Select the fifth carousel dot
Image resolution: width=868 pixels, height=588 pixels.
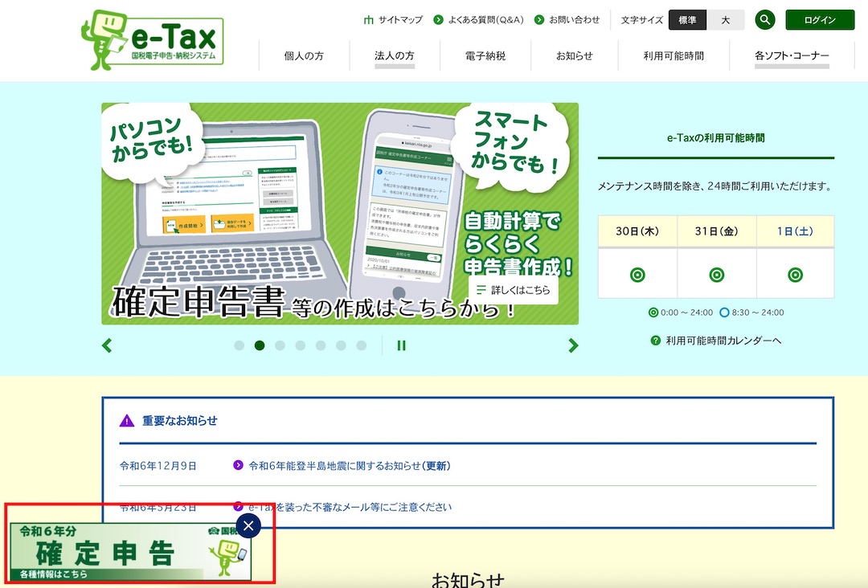tap(321, 345)
